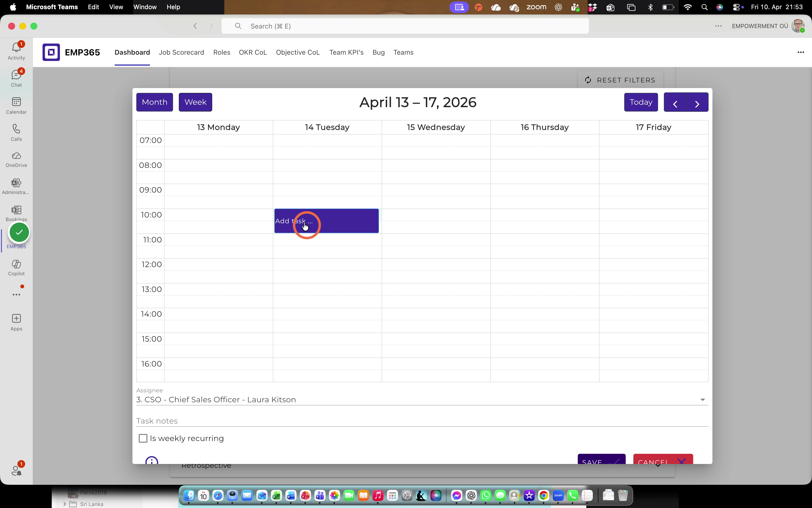
Task: Click the info icon at the dialog bottom
Action: (x=152, y=460)
